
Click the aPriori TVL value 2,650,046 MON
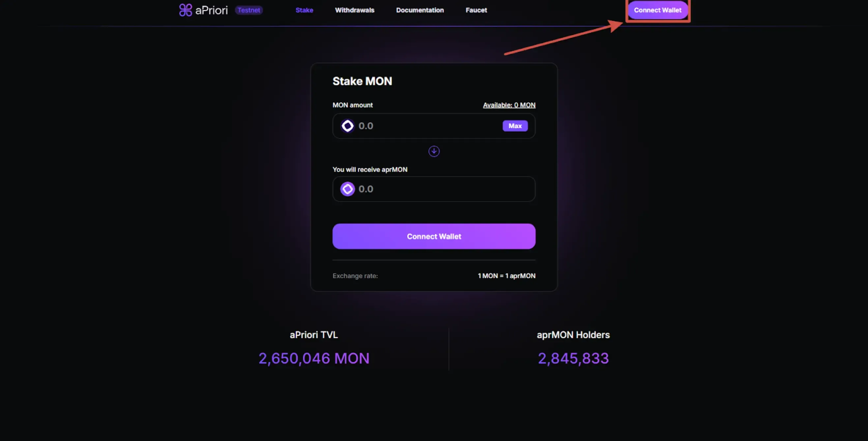point(314,358)
